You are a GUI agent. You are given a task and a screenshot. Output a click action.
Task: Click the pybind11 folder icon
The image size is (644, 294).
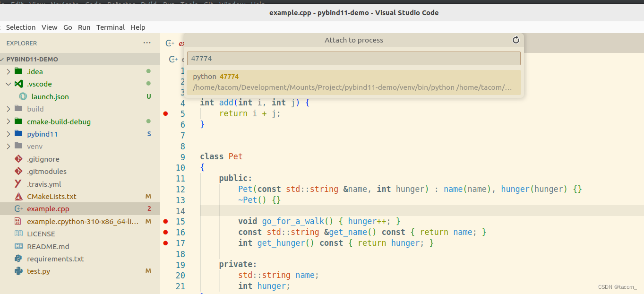[18, 134]
